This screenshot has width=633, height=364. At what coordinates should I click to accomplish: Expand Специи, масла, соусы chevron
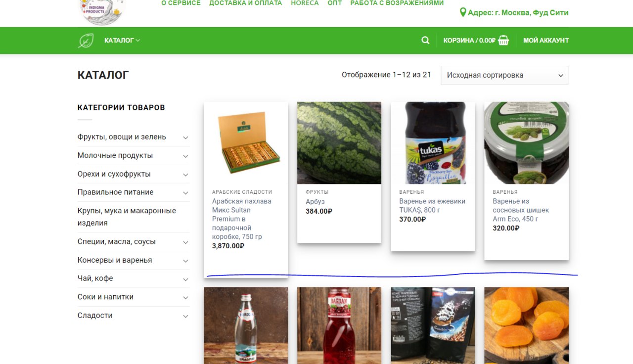point(185,242)
